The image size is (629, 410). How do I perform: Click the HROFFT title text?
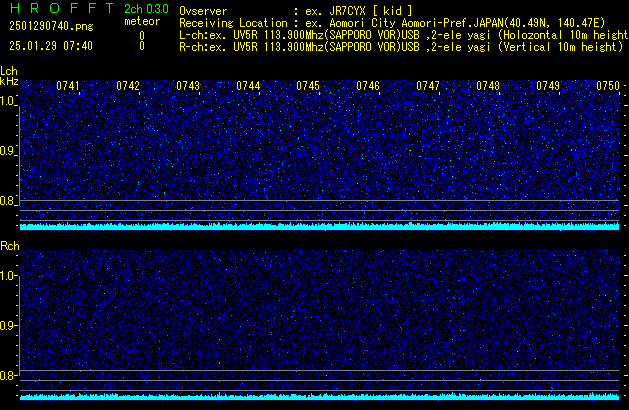62,8
